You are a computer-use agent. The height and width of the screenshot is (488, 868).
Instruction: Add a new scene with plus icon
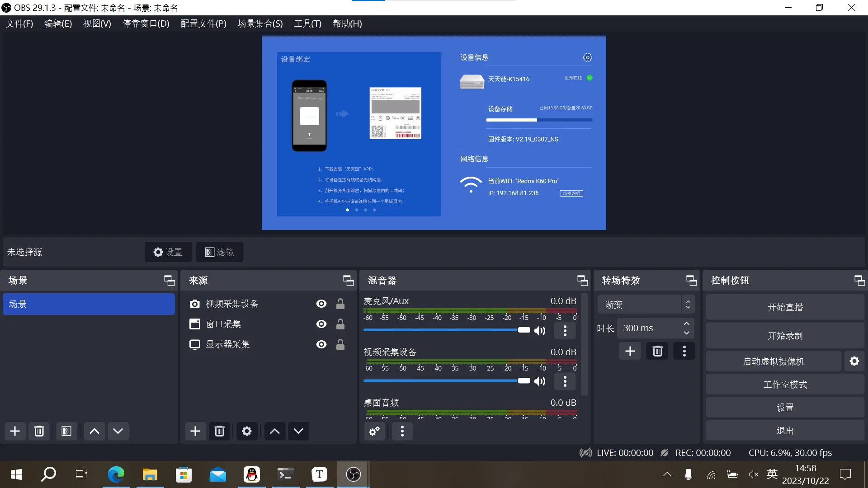[15, 431]
